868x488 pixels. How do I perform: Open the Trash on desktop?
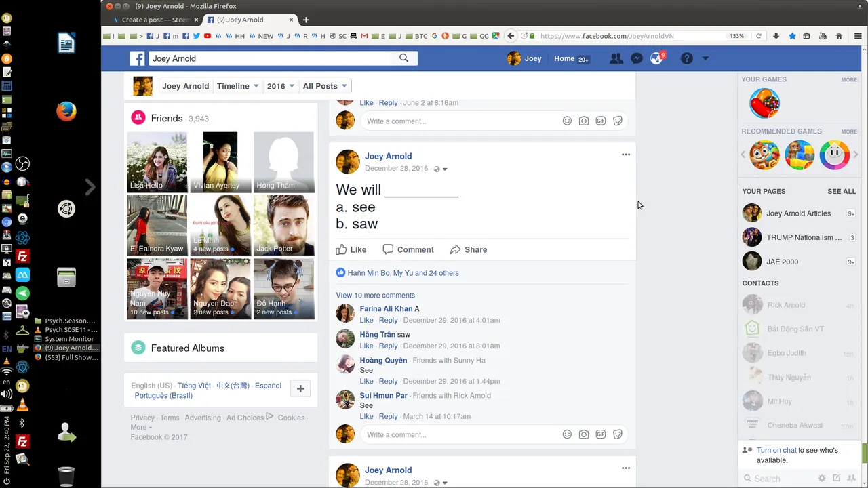click(x=66, y=476)
